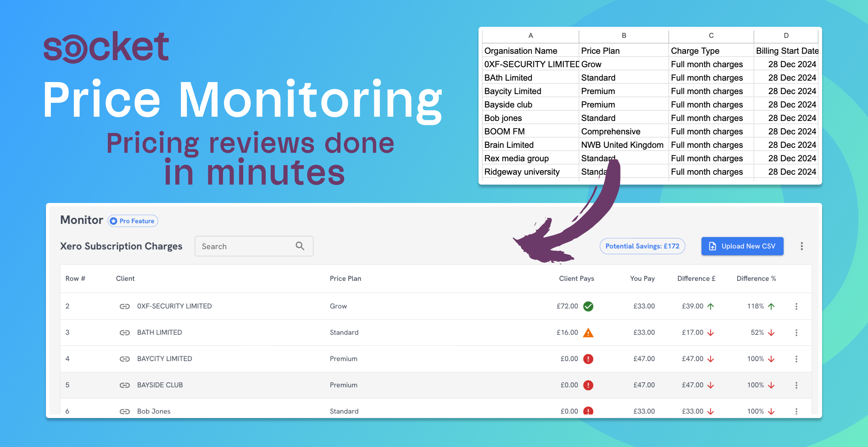Click Xero Subscription Charges heading
The width and height of the screenshot is (868, 447).
point(121,246)
